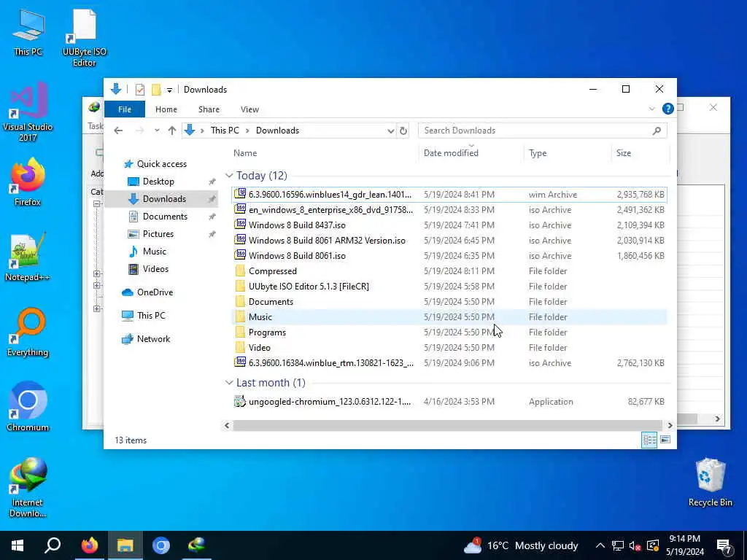Open the Windows Start menu
Viewport: 747px width, 560px height.
pyautogui.click(x=18, y=545)
